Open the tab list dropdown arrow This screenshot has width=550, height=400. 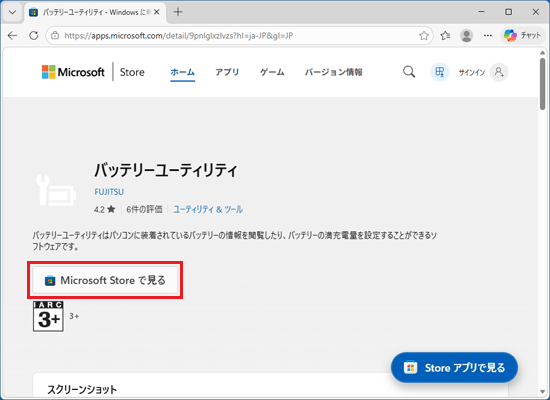coord(12,12)
